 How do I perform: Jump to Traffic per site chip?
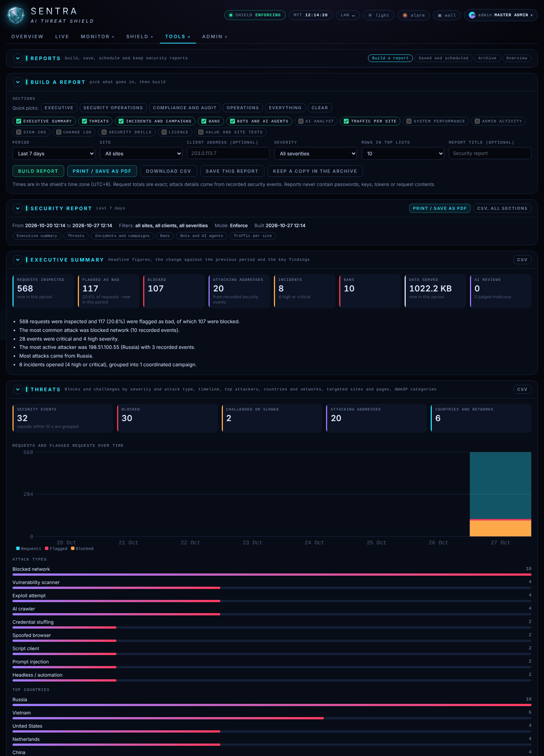coord(253,236)
